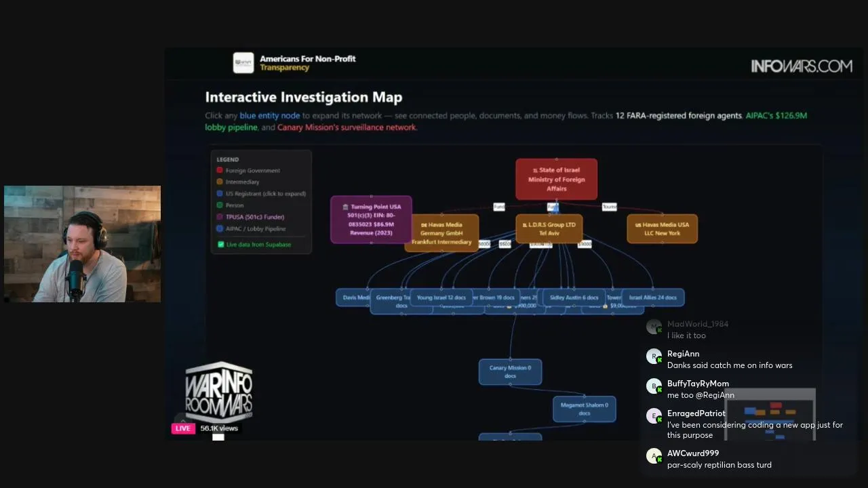Click the AIPAC / Lobby Pipeline legend entry
Screen dimensions: 868x488
coord(251,228)
